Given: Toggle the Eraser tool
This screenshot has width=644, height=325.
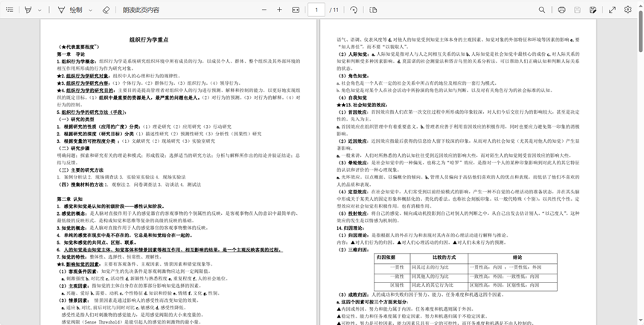Looking at the screenshot, I should (x=106, y=10).
